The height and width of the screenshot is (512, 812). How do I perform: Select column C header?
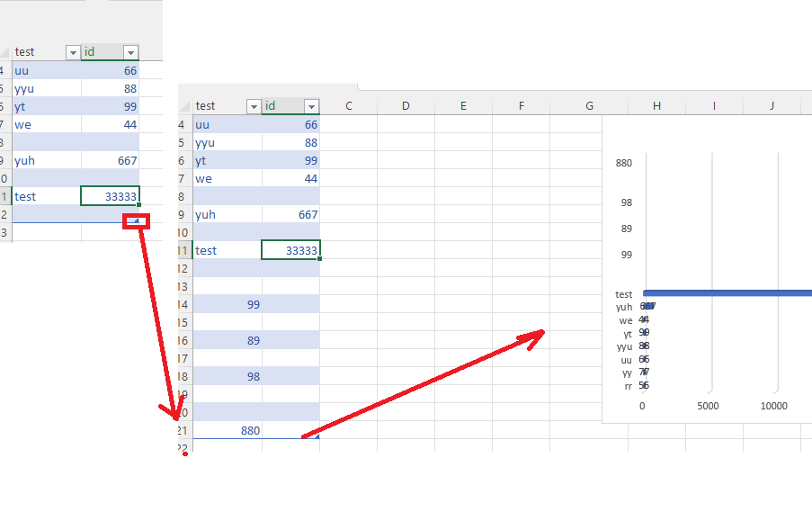349,106
